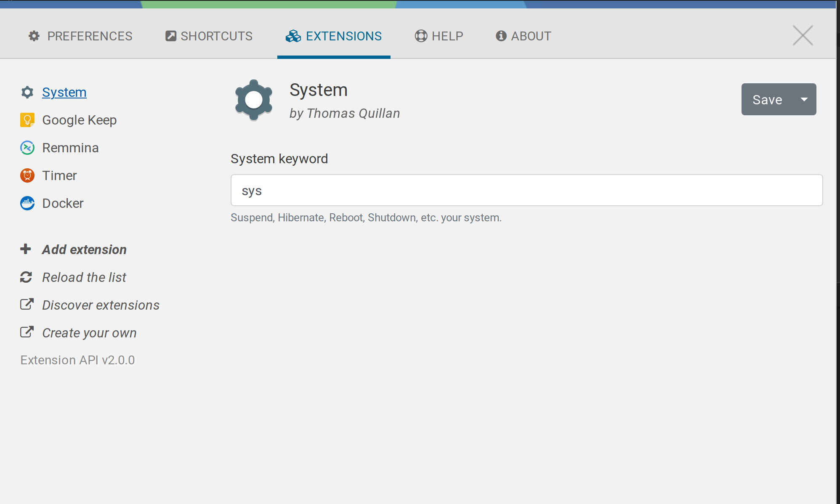Click the System gear icon in sidebar
The width and height of the screenshot is (840, 504).
pyautogui.click(x=27, y=92)
